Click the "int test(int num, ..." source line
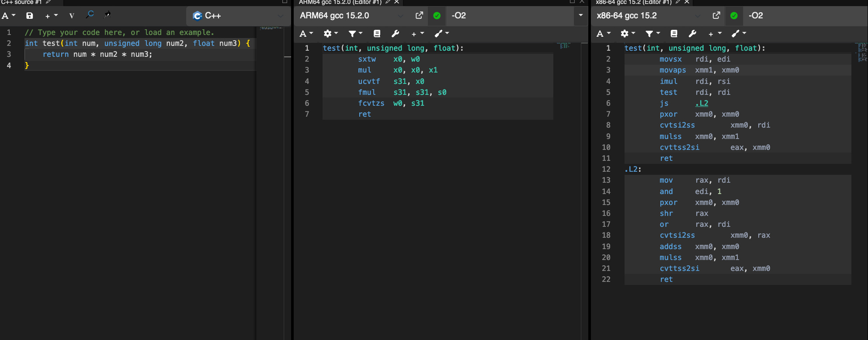 [137, 43]
